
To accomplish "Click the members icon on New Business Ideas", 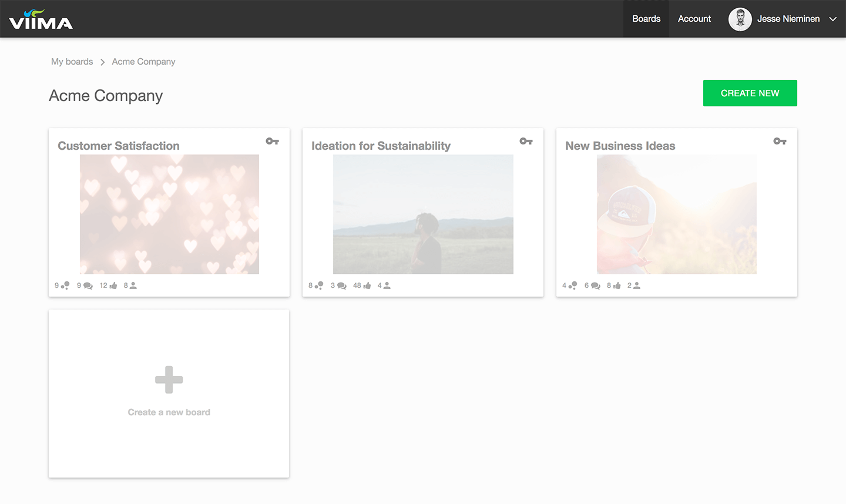I will point(638,285).
